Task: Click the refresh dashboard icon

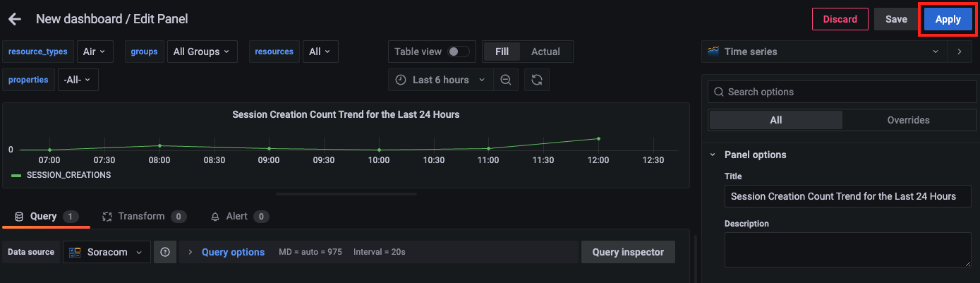Action: click(x=536, y=80)
